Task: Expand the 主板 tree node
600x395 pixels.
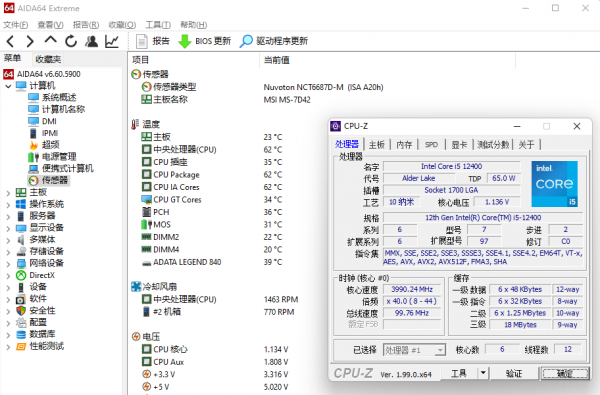Action: 8,193
